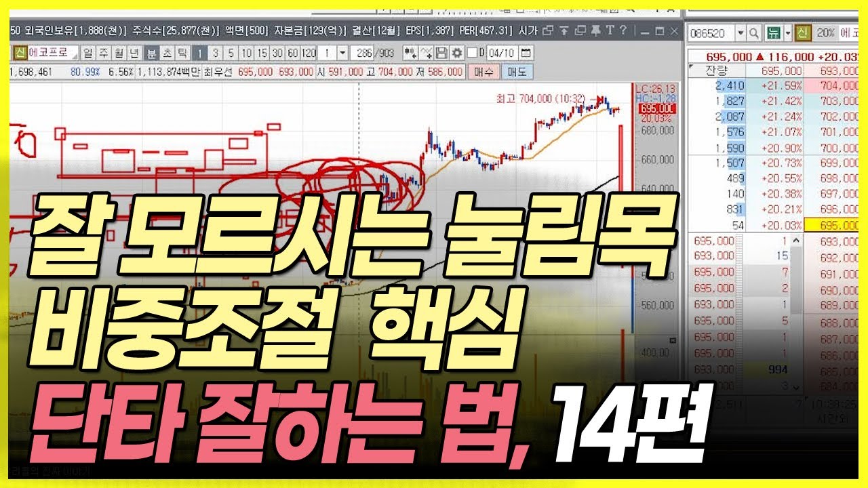Switch the chart to 주 weekly period
The height and width of the screenshot is (488, 868).
pyautogui.click(x=103, y=54)
